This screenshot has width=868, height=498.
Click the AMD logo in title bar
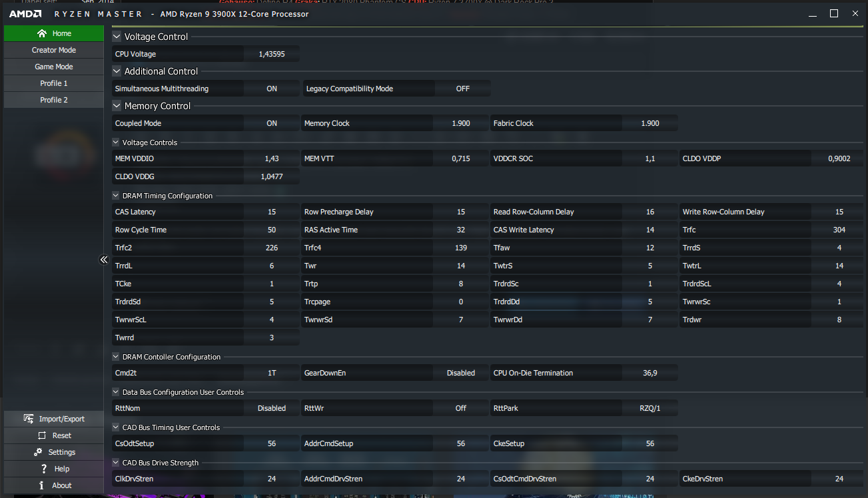(25, 14)
